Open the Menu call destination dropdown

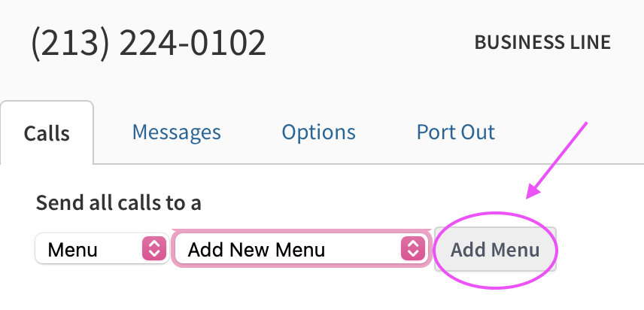(x=100, y=249)
